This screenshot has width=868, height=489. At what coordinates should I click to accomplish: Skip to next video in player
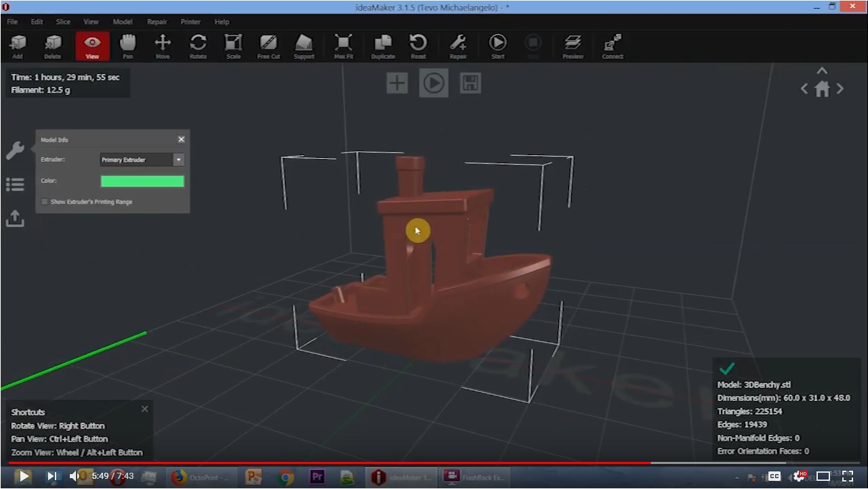pos(52,476)
